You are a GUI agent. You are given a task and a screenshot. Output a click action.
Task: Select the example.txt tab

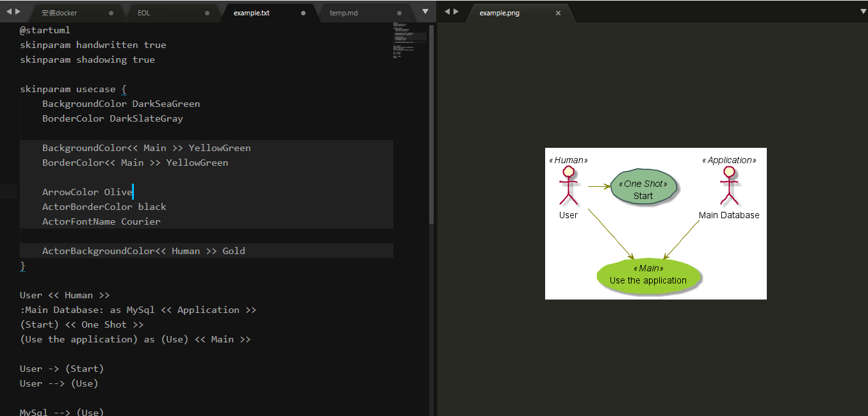[251, 13]
